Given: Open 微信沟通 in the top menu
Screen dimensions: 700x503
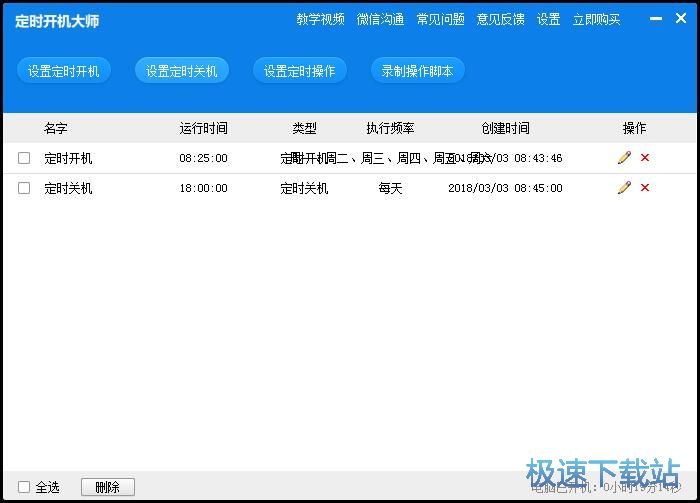Looking at the screenshot, I should click(380, 19).
